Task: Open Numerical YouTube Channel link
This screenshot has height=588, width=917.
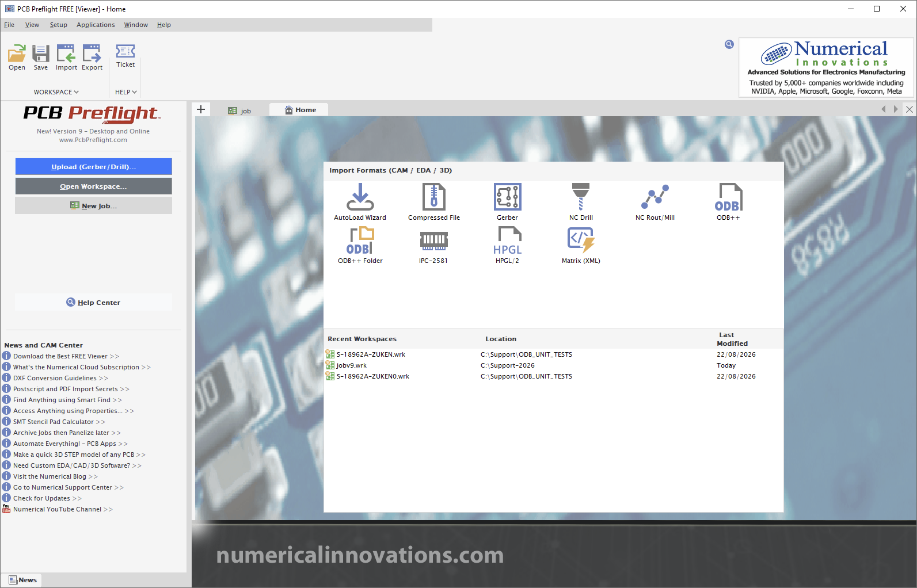Action: click(63, 509)
